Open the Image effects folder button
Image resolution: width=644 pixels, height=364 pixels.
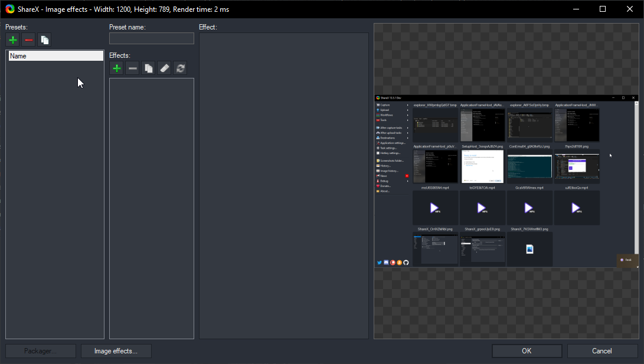(x=116, y=351)
